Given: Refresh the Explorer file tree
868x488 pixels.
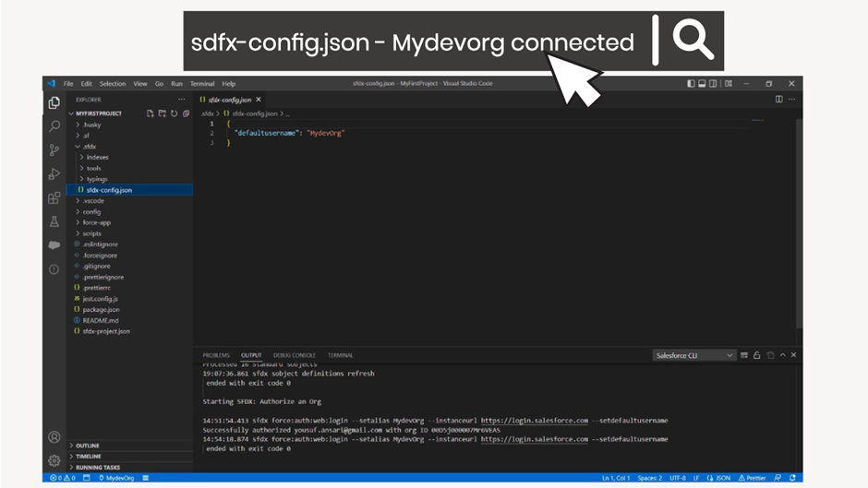Looking at the screenshot, I should point(174,113).
